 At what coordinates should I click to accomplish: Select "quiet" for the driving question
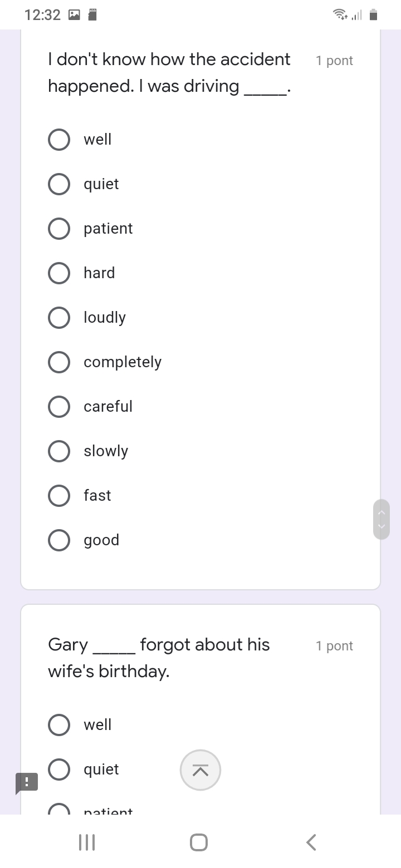[x=59, y=184]
